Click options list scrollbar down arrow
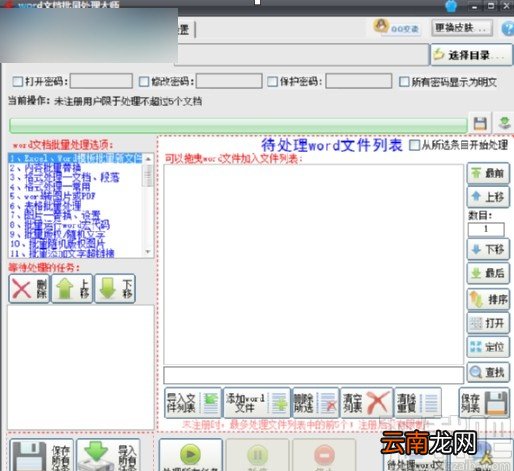 pyautogui.click(x=148, y=252)
